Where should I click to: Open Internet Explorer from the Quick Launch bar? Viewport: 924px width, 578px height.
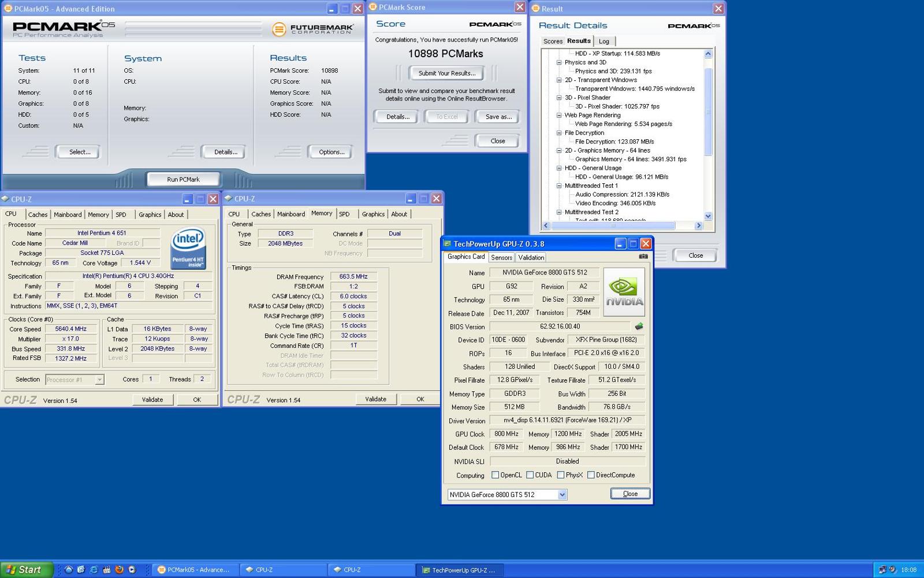pos(94,569)
